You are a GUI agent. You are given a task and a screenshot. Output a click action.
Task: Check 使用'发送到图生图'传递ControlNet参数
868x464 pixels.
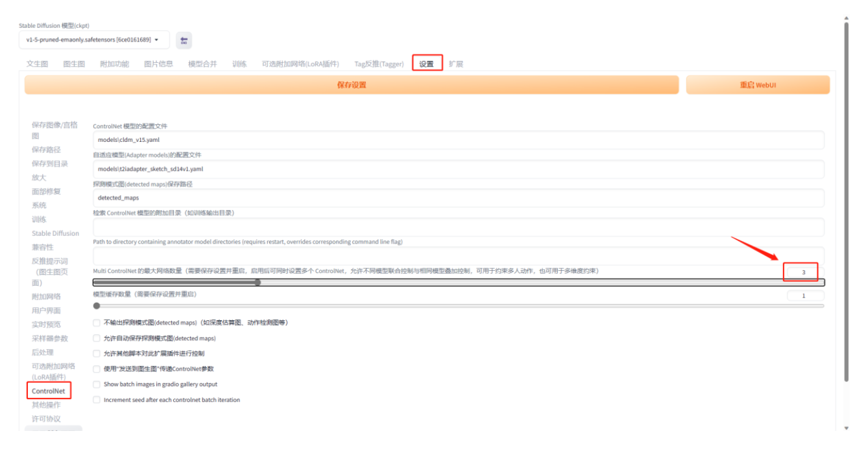(96, 369)
